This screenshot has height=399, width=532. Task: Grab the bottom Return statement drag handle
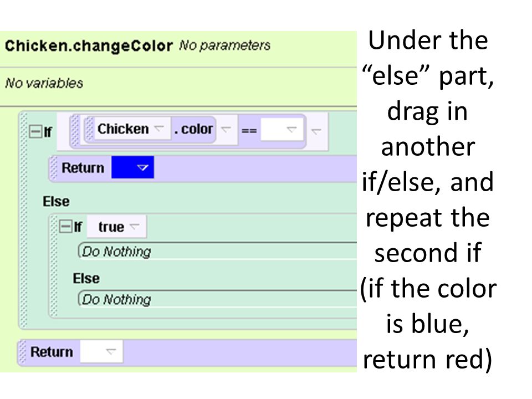click(22, 352)
